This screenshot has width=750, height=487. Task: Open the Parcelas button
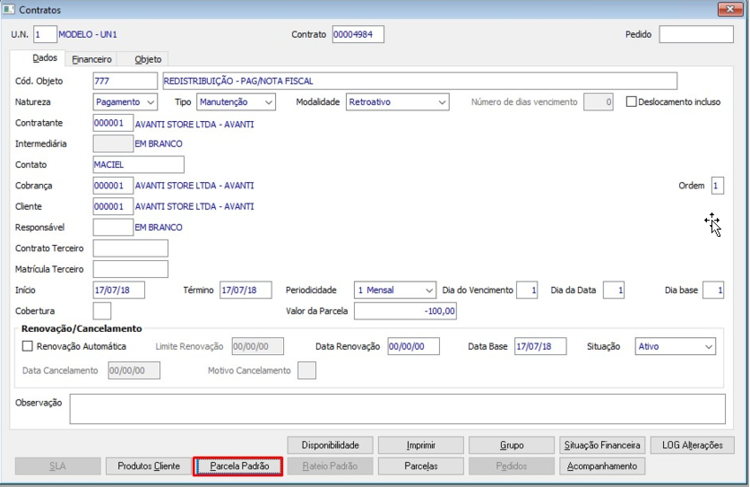pos(421,466)
